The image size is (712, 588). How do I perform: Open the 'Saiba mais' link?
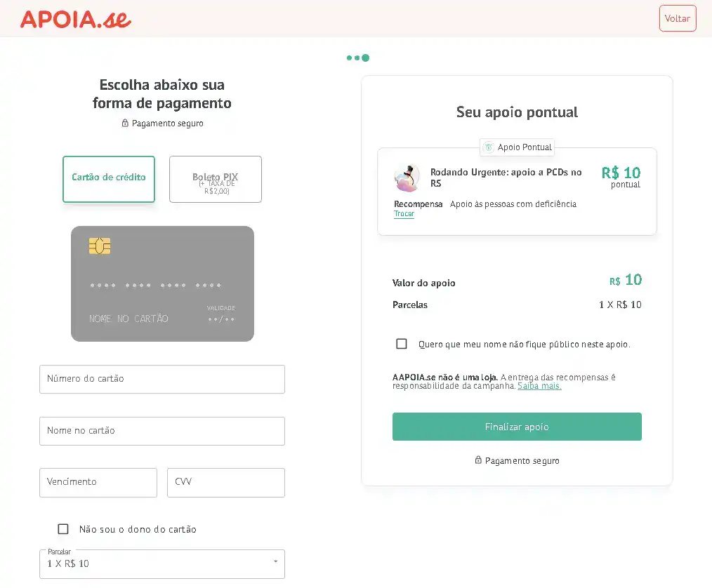539,386
